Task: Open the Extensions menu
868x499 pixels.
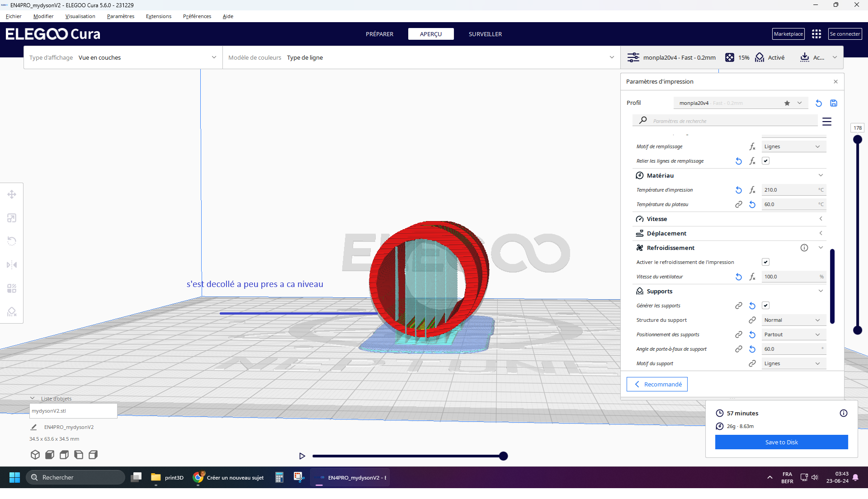Action: click(x=158, y=16)
